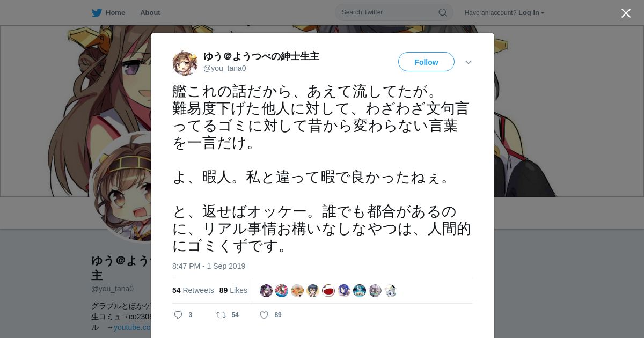Open the 89 Likes list

pos(233,290)
